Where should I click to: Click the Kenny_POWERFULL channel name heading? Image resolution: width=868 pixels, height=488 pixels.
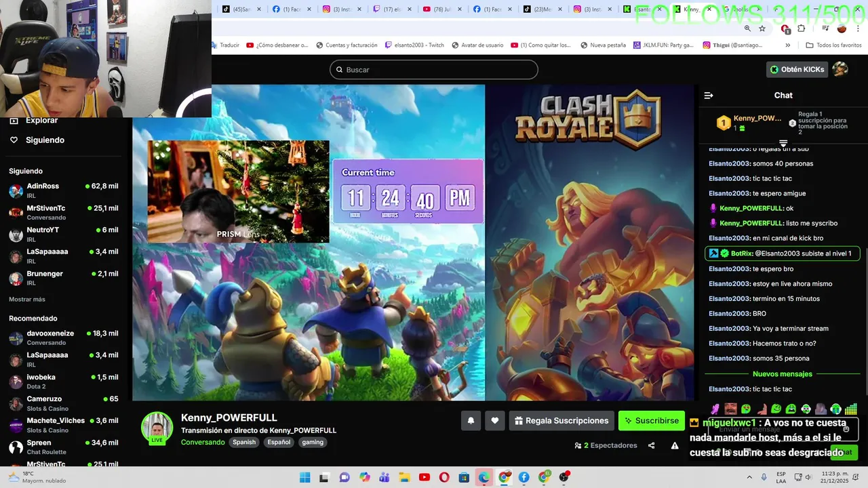(229, 418)
